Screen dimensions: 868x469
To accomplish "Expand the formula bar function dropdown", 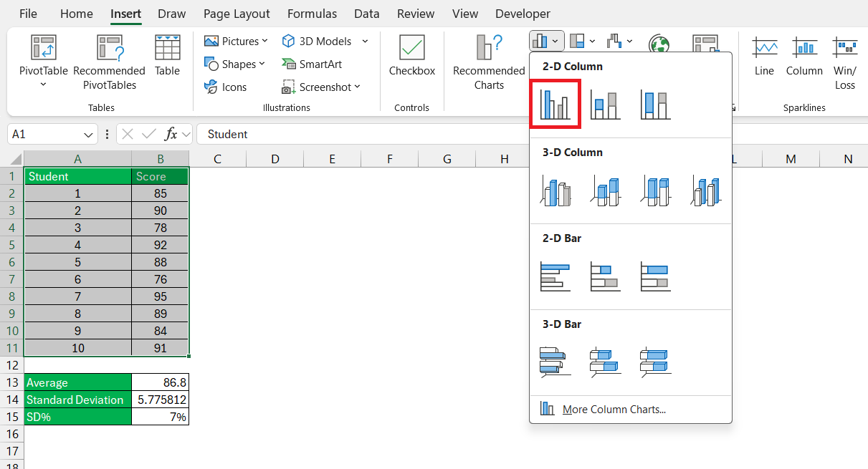I will point(186,134).
